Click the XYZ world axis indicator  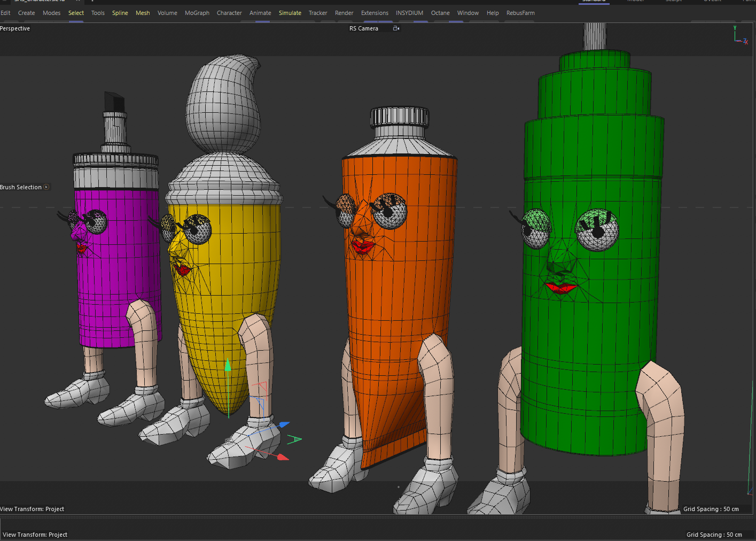pyautogui.click(x=741, y=36)
